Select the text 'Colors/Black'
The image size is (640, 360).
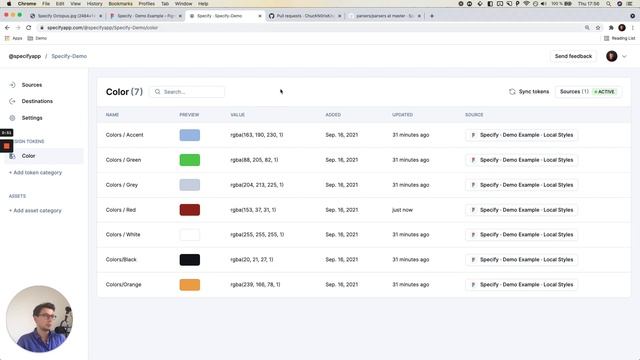coord(121,260)
